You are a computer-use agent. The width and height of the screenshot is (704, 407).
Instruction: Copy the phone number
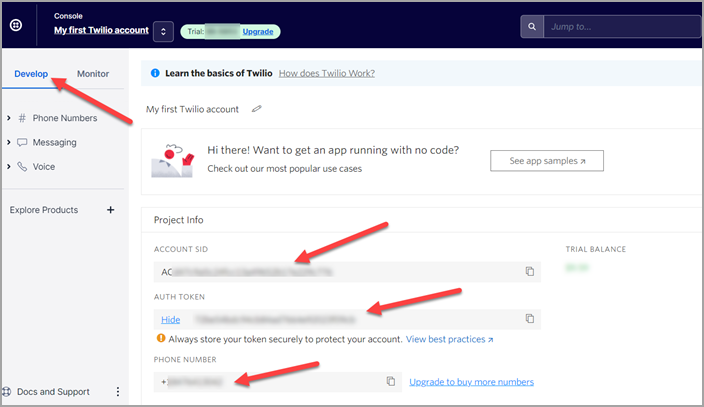pyautogui.click(x=391, y=381)
